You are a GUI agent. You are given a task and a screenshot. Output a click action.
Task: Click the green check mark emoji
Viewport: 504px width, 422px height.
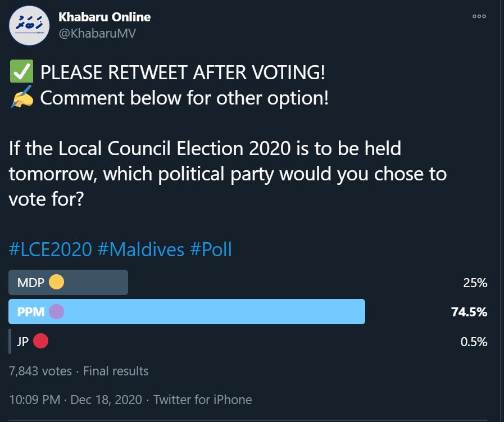tap(21, 72)
